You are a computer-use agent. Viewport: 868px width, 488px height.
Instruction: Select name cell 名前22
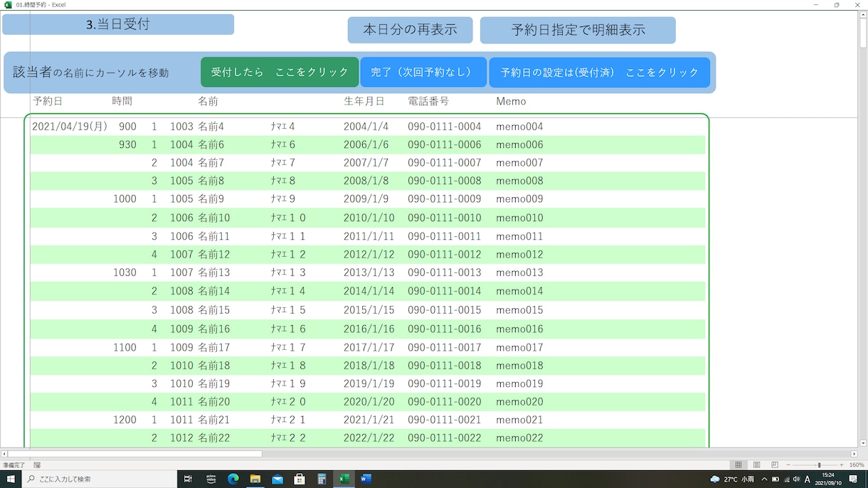[213, 437]
